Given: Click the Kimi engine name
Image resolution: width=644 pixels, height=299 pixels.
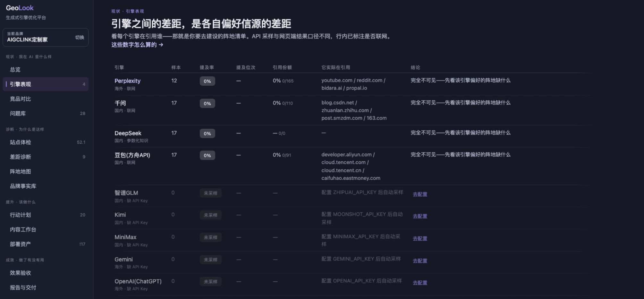Looking at the screenshot, I should coord(120,215).
